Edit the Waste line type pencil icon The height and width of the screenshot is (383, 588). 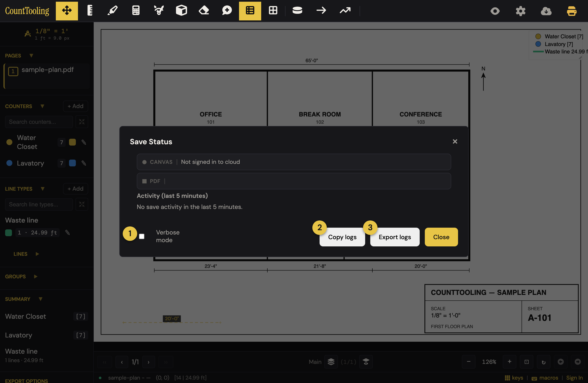pyautogui.click(x=68, y=233)
